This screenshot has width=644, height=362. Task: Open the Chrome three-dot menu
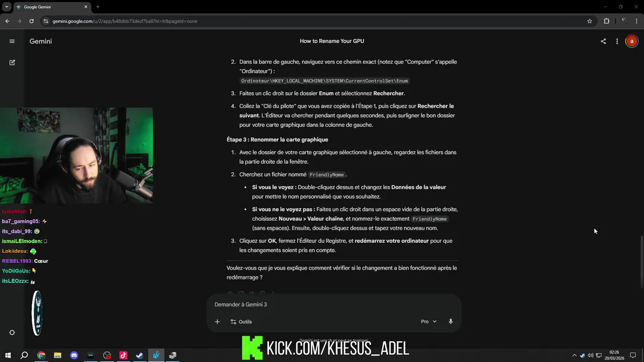(x=637, y=21)
